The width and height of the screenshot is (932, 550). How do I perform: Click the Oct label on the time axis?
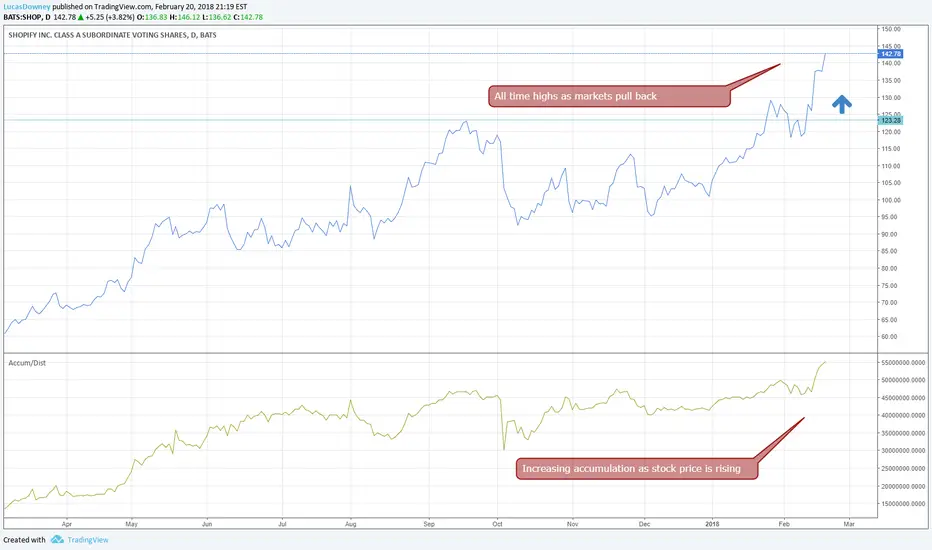pos(498,524)
